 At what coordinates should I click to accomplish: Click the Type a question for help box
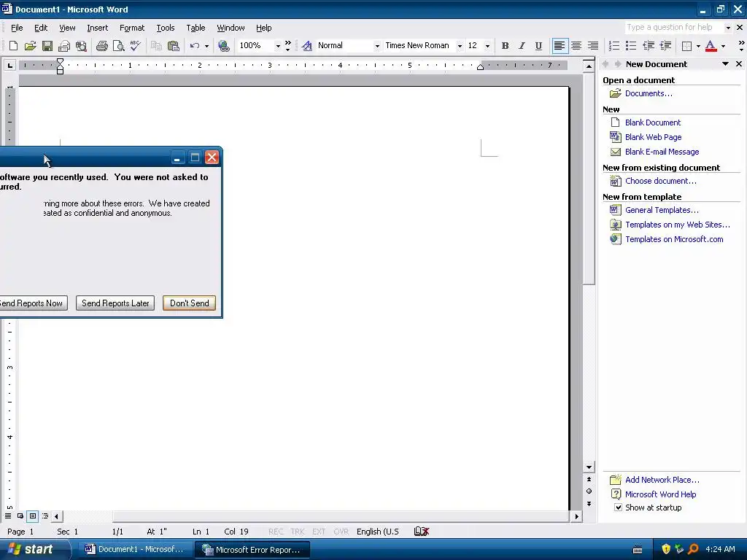pos(674,28)
